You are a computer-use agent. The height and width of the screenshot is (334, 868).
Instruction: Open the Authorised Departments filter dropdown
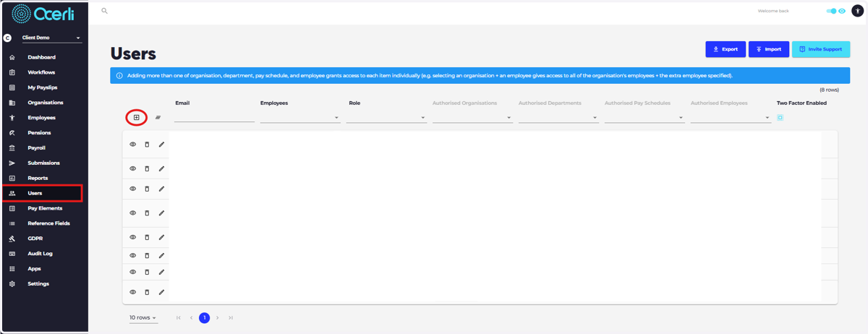tap(558, 117)
